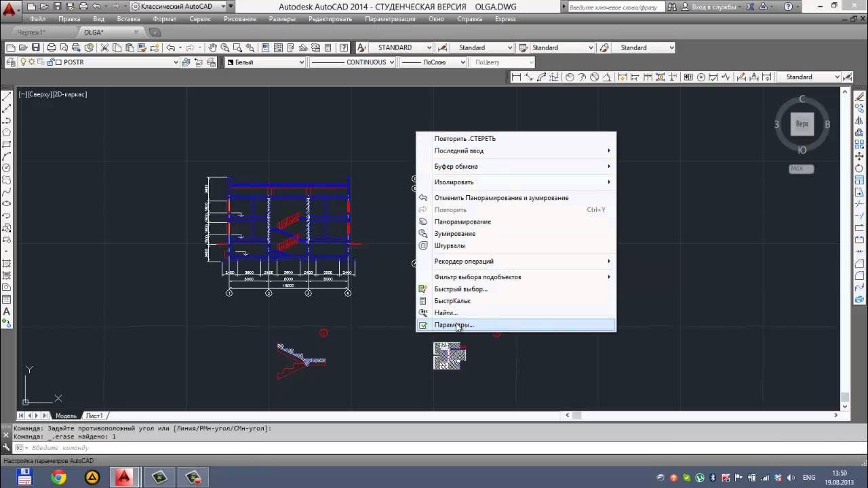This screenshot has height=488, width=868.
Task: Click the Zoom Window toolbar icon
Action: click(237, 47)
